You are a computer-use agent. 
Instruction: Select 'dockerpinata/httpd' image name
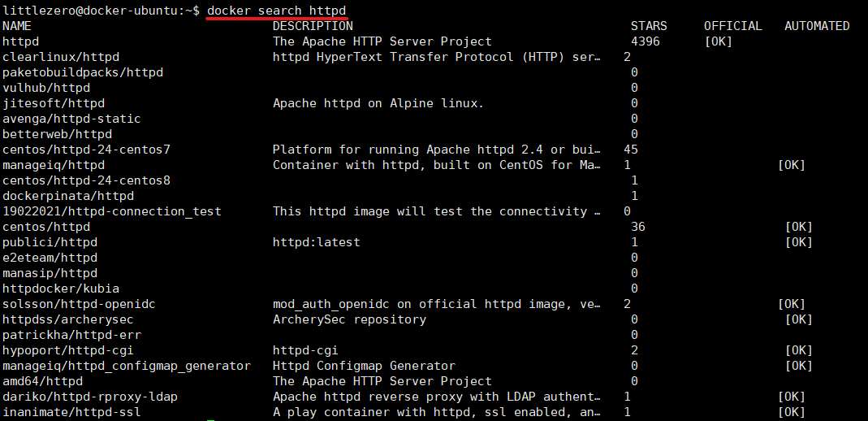(68, 196)
